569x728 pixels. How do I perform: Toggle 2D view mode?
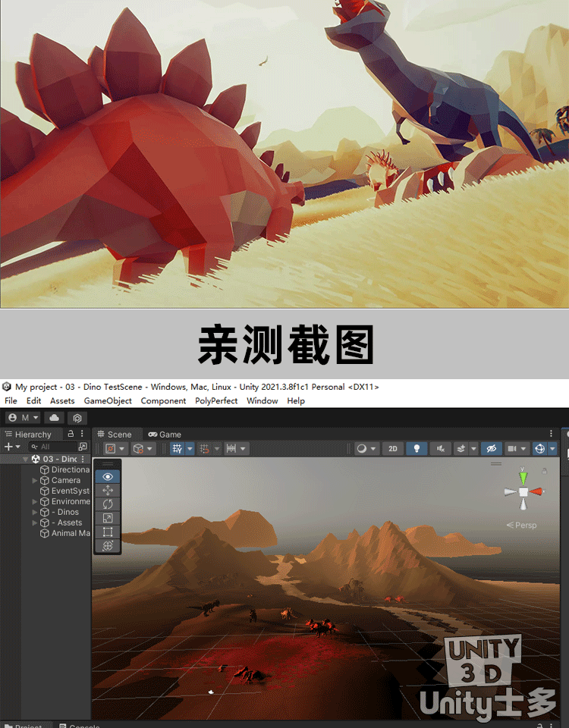pyautogui.click(x=393, y=448)
